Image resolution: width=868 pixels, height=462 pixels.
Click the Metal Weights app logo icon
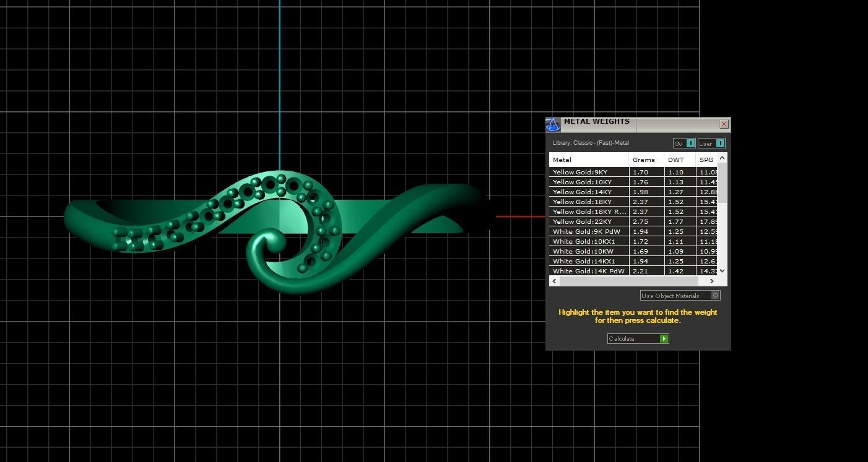coord(552,125)
